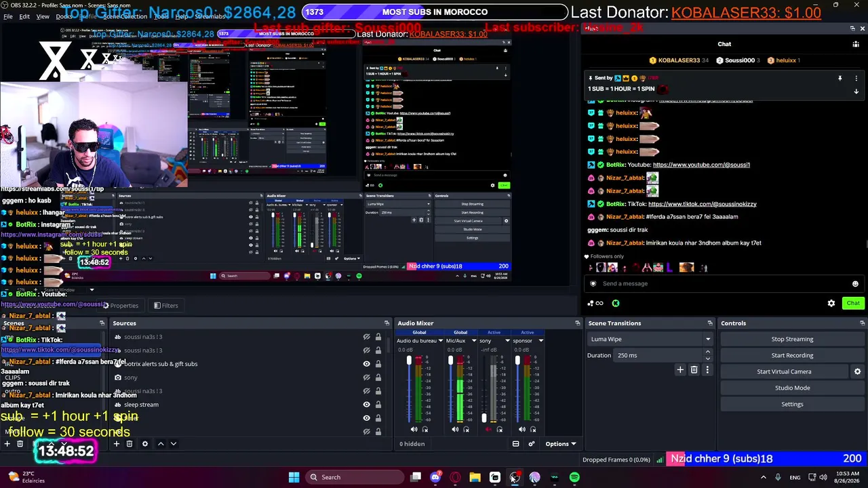Float the Controls dock
The height and width of the screenshot is (488, 868).
click(x=862, y=323)
